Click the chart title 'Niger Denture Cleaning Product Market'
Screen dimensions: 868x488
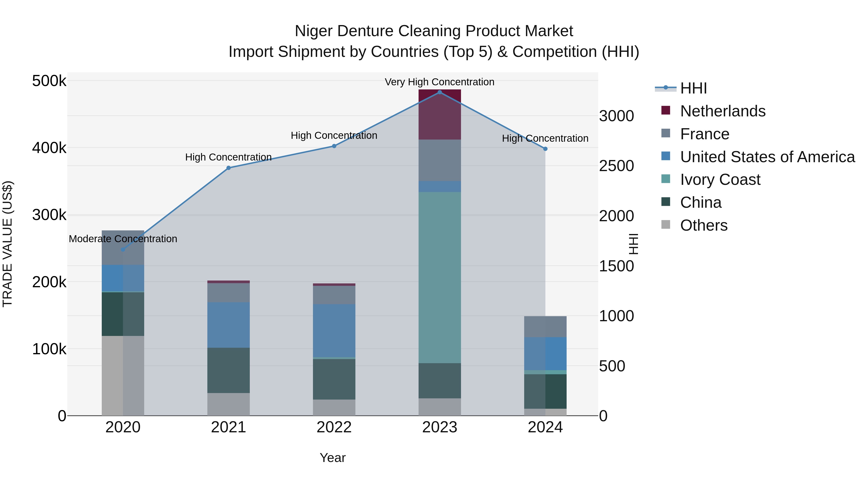[434, 31]
